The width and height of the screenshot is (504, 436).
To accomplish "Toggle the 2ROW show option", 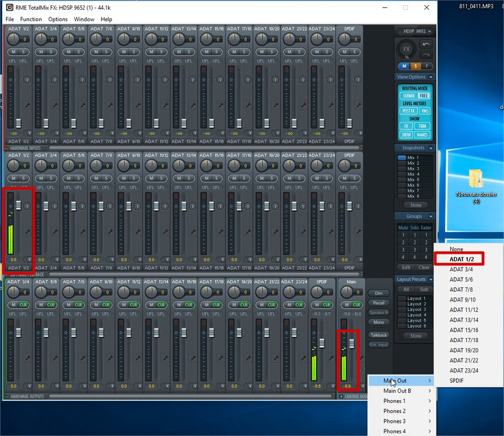I will point(406,135).
